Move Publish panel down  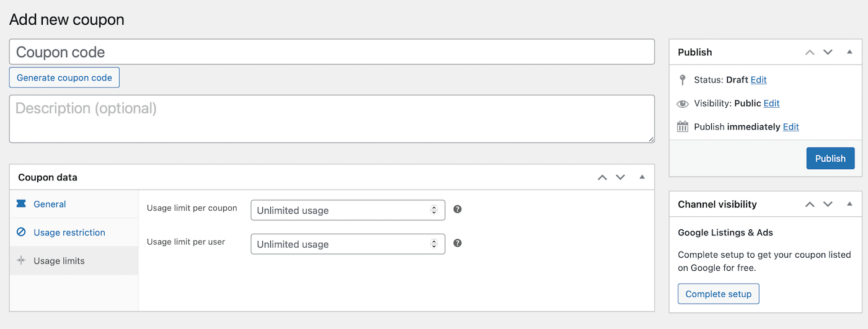(828, 52)
